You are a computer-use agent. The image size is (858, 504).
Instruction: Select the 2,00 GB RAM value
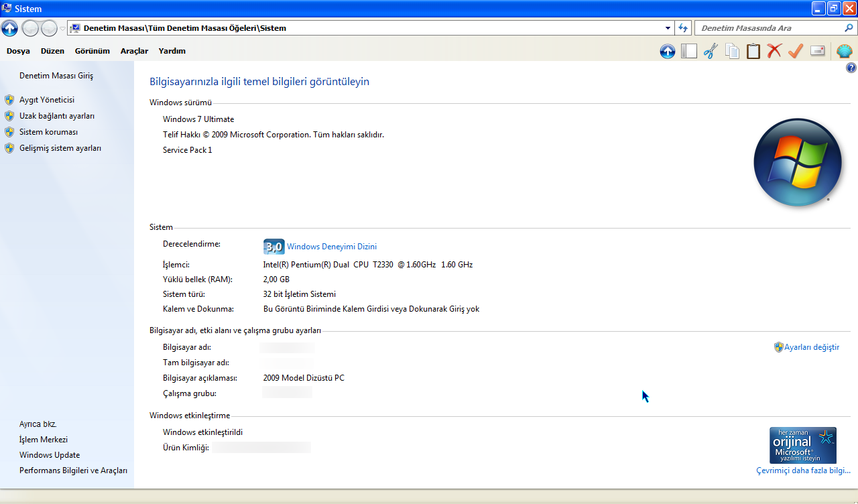[x=276, y=279]
